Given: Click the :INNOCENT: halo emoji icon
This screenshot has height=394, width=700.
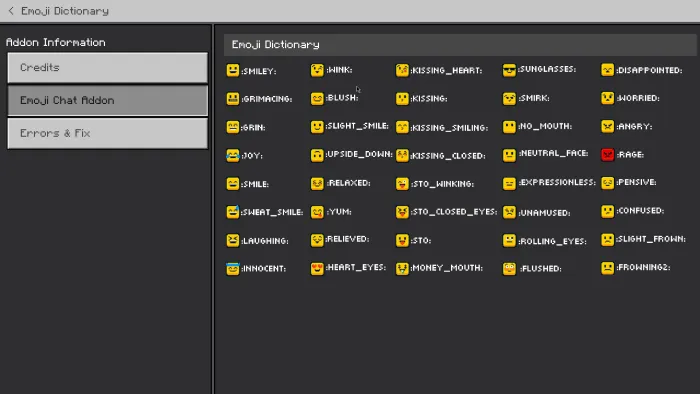Looking at the screenshot, I should click(233, 269).
